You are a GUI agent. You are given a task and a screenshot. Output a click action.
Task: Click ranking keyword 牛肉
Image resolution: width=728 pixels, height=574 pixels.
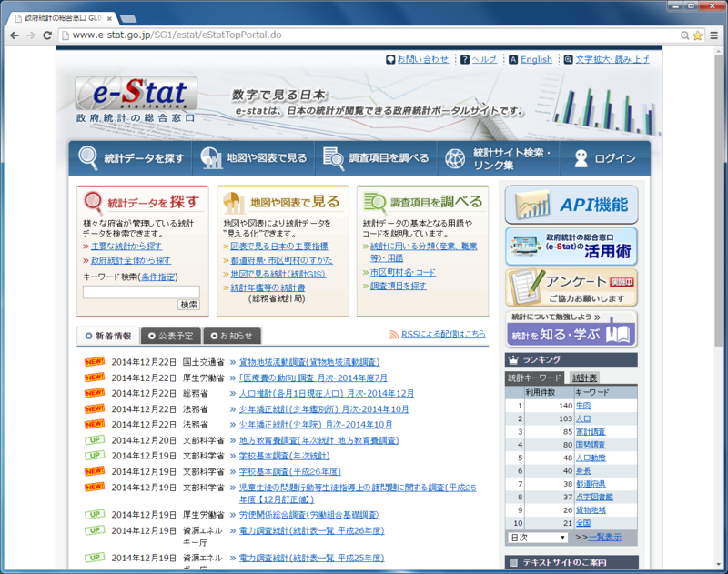[583, 406]
